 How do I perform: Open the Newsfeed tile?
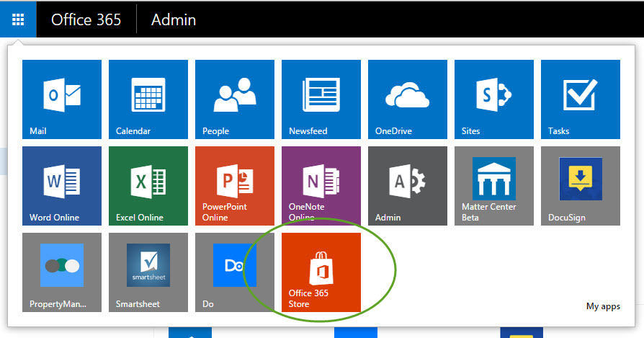coord(321,99)
